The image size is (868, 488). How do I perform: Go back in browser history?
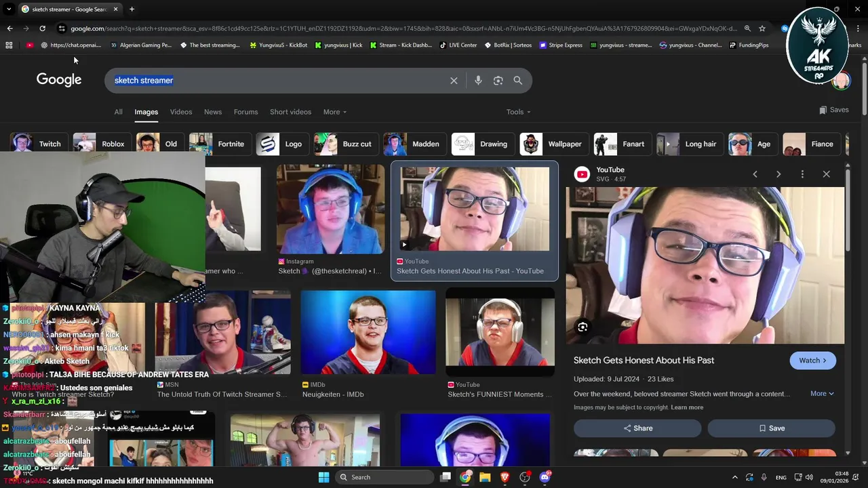click(x=9, y=28)
